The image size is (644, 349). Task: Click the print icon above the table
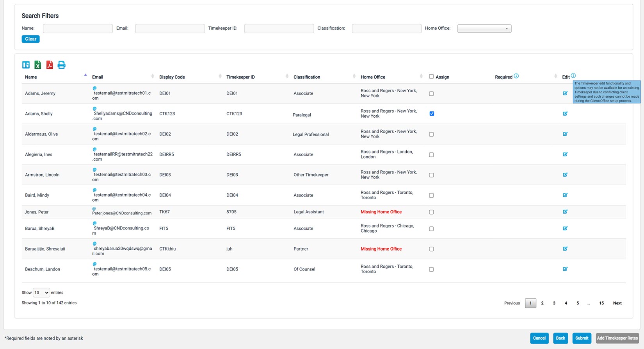(x=61, y=65)
